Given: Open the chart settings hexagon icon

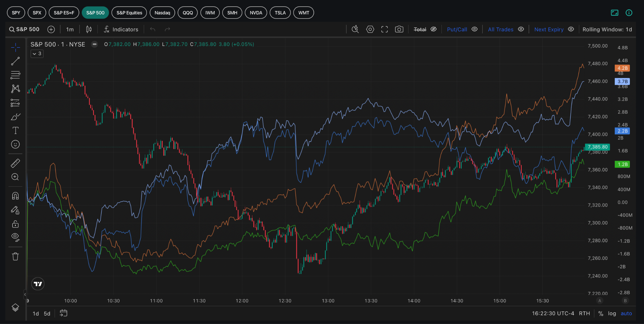Looking at the screenshot, I should pos(370,29).
